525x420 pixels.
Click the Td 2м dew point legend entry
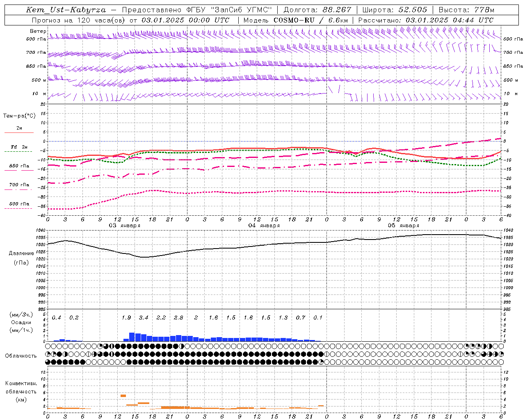click(x=19, y=147)
